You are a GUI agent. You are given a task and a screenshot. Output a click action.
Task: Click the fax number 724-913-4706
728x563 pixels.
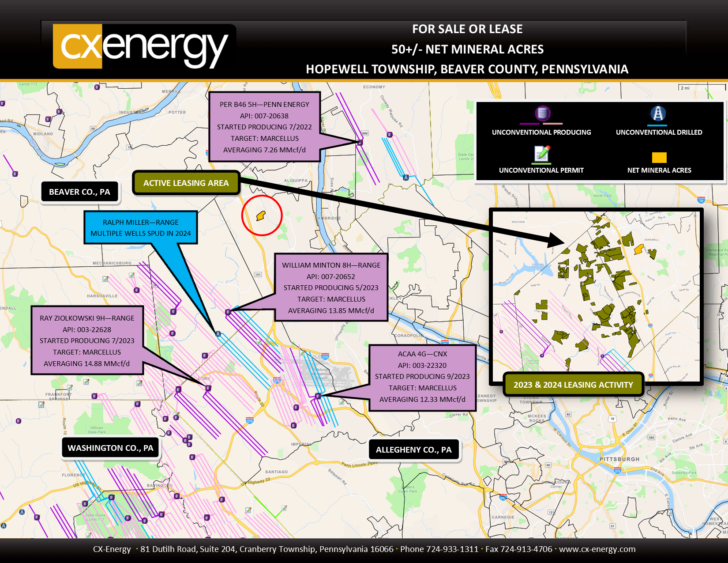[x=526, y=549]
